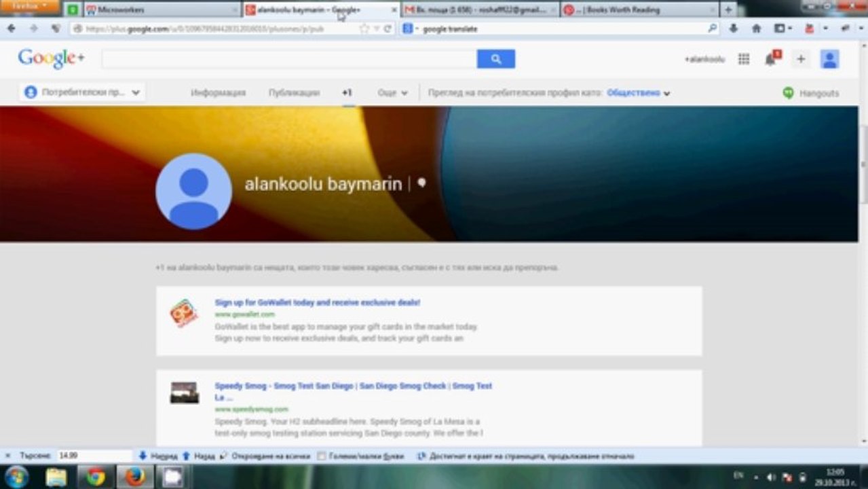Toggle the match case checkbox in find bar
Image resolution: width=868 pixels, height=489 pixels.
(x=322, y=456)
